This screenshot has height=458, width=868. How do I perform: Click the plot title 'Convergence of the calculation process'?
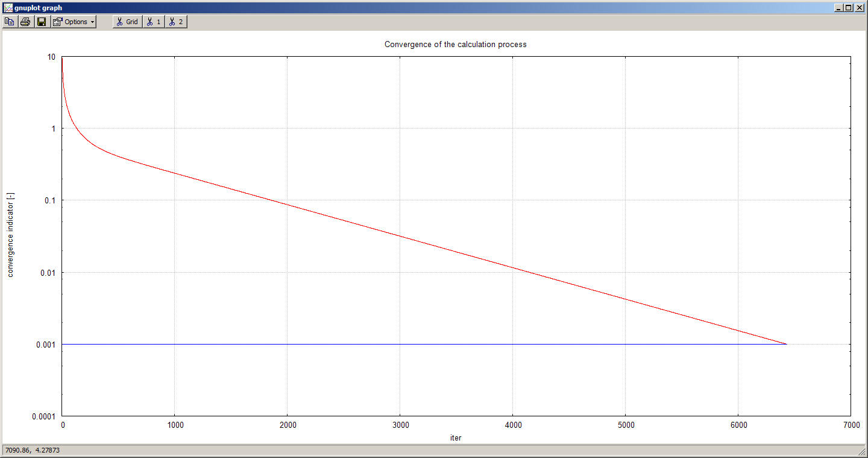tap(455, 45)
